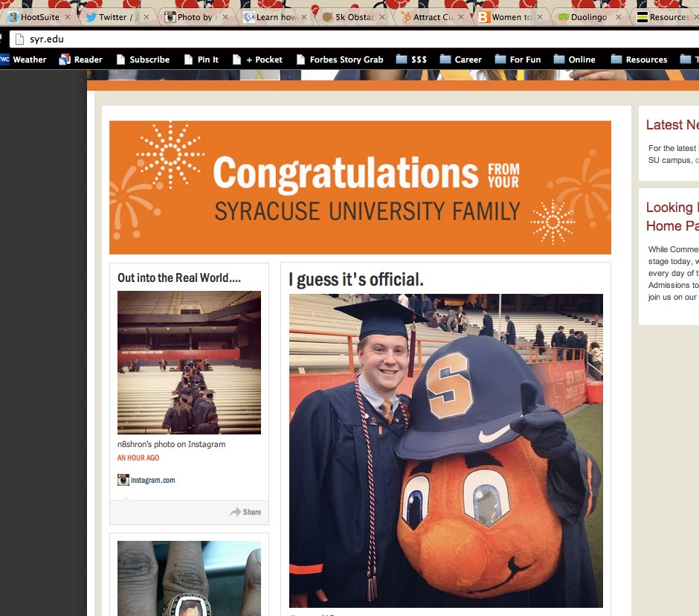Click the Looking Home Page sidebar heading
Screen dimensions: 699x616
[672, 216]
